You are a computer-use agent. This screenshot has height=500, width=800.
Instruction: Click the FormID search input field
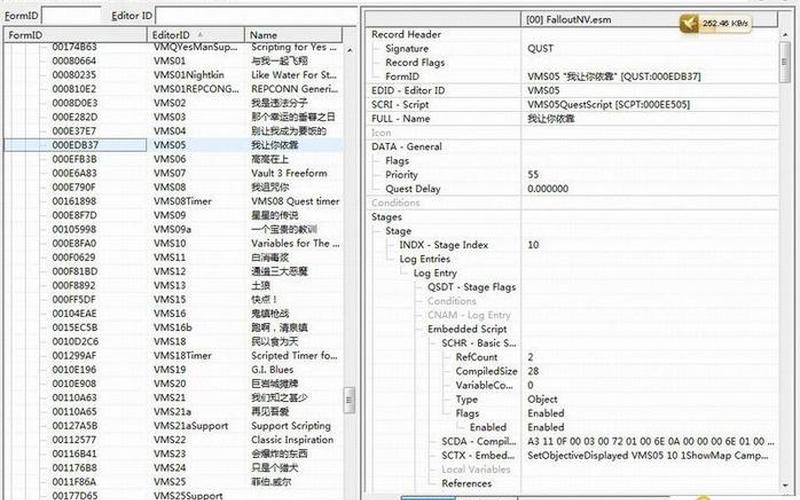tap(70, 15)
